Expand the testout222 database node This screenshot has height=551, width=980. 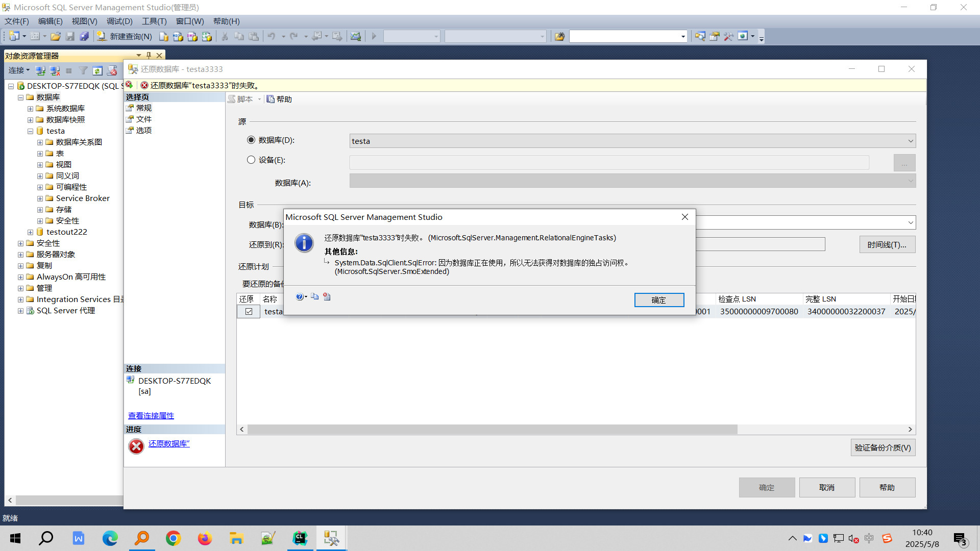pos(30,232)
